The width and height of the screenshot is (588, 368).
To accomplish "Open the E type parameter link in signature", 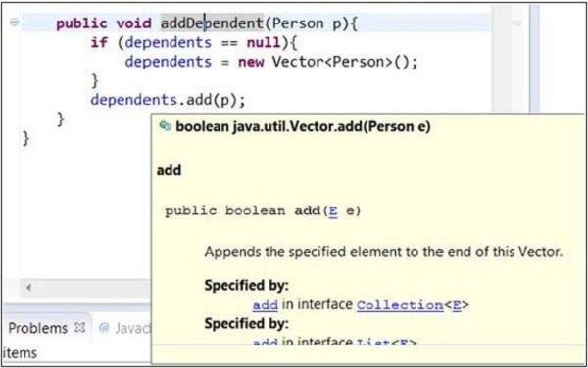I will pos(333,211).
